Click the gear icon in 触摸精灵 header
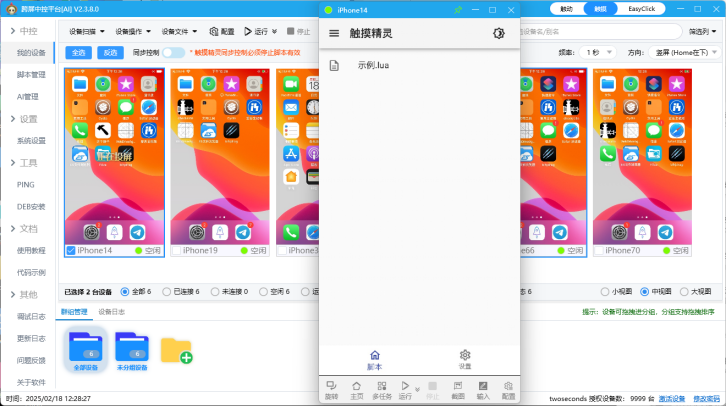The image size is (726, 406). coord(499,34)
